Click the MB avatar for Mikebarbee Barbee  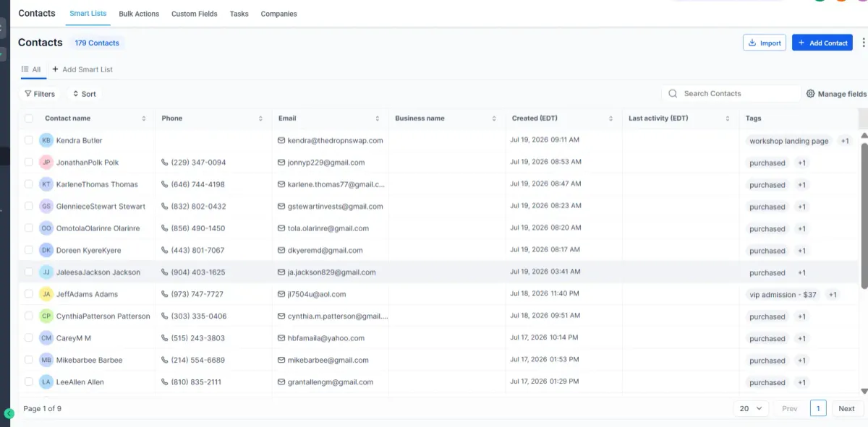point(46,360)
